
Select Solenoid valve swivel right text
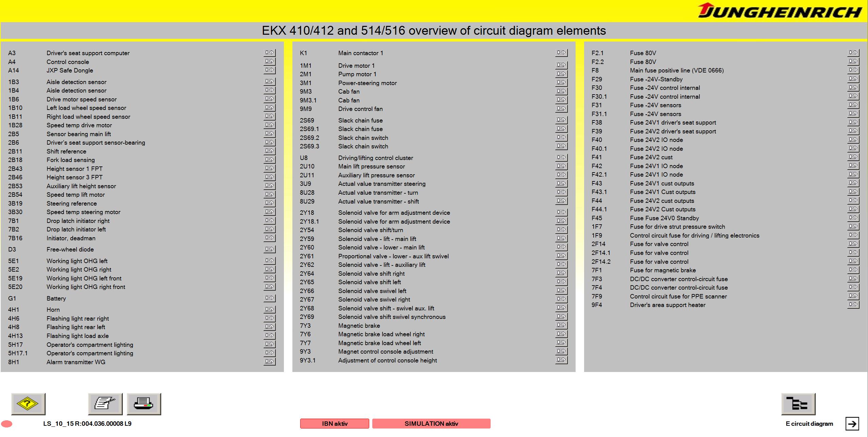374,300
